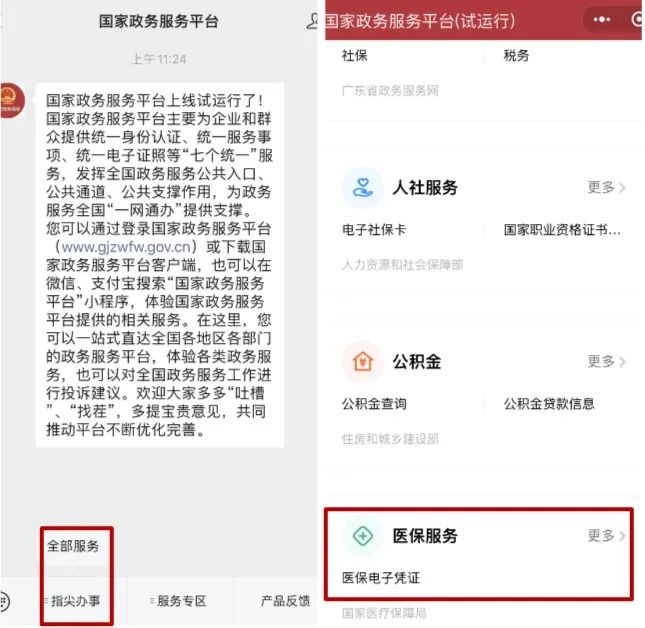Close the mini program via circle icon
The image size is (645, 628).
coord(638,20)
